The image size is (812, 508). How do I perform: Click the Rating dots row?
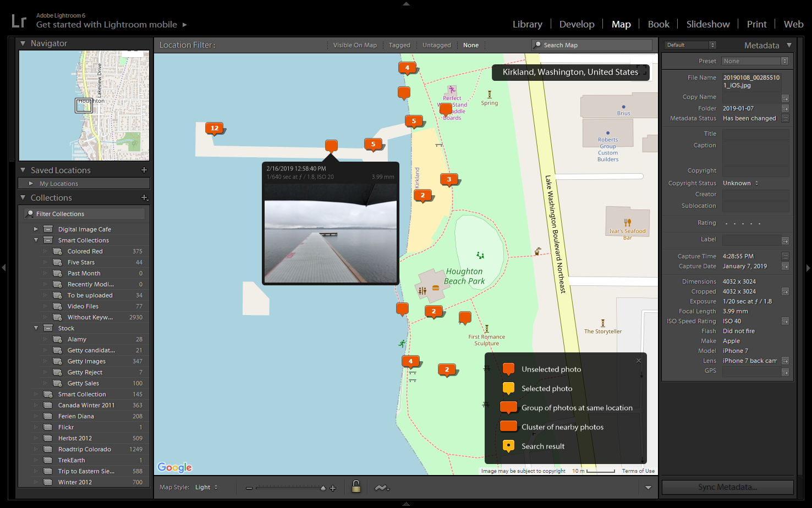743,223
